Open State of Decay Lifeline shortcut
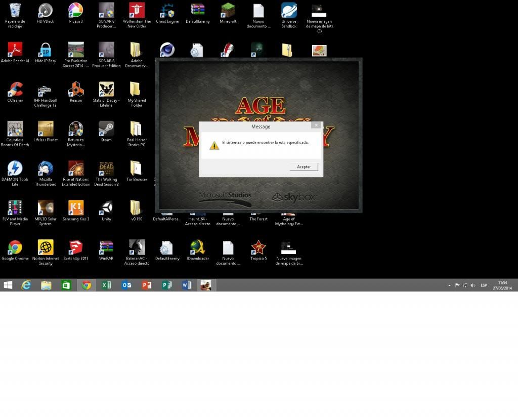The height and width of the screenshot is (420, 518). click(x=106, y=95)
